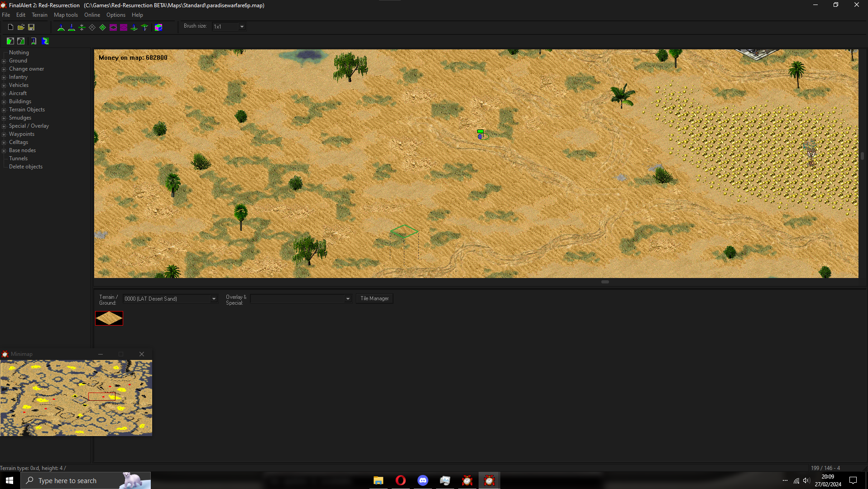Screen dimensions: 868x489
Task: Select the LAT Desert Sand tile thumbnail
Action: click(x=109, y=318)
